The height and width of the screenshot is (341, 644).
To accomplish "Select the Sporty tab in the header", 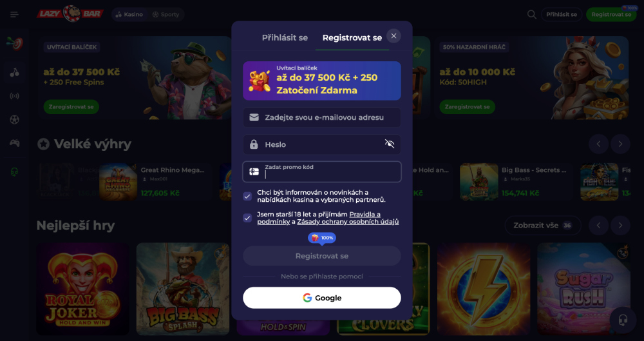I will 166,14.
